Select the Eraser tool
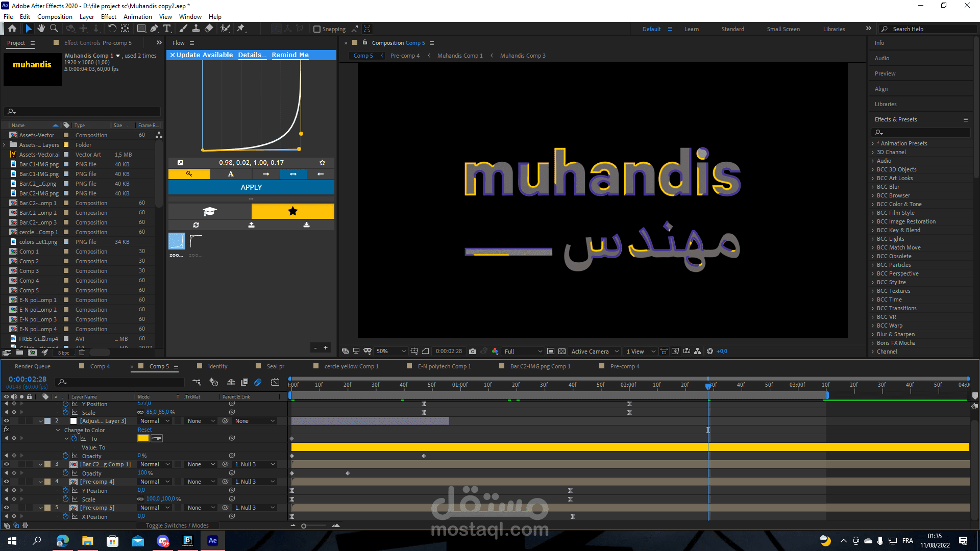 (x=209, y=29)
